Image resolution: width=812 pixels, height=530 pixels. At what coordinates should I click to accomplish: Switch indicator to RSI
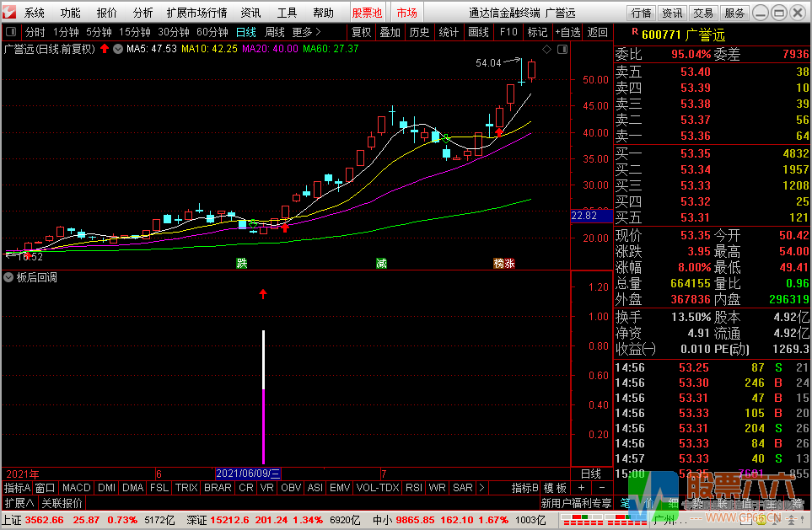click(x=414, y=488)
